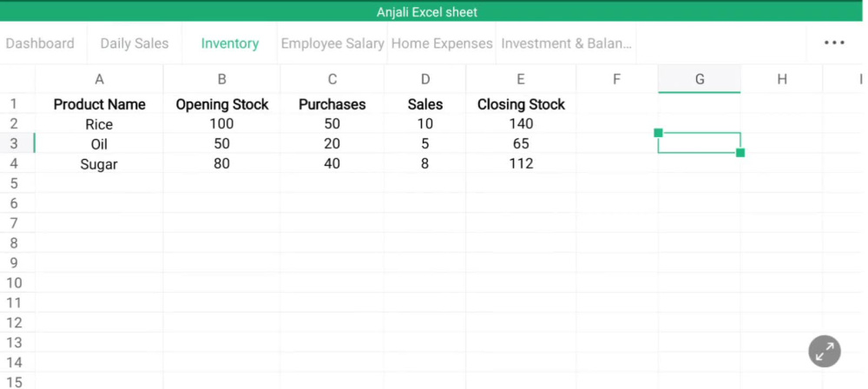This screenshot has width=868, height=389.
Task: Click the fullscreen expand arrows icon
Action: coord(825,351)
